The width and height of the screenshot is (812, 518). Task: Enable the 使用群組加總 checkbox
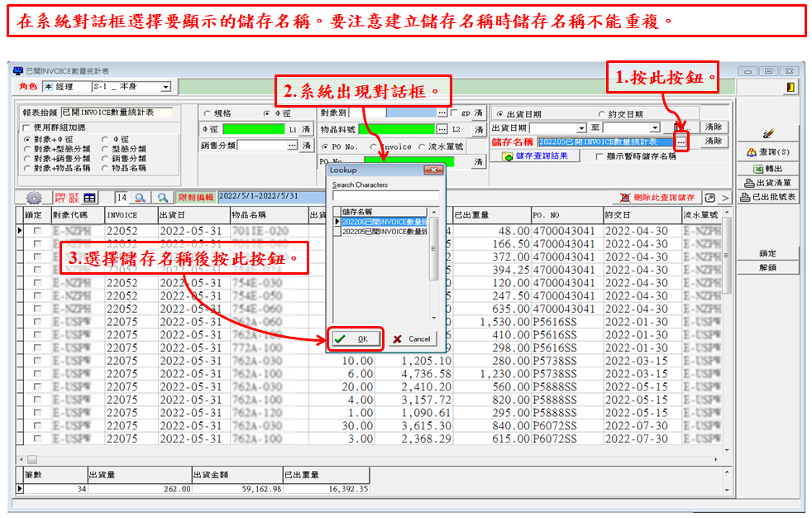click(x=26, y=127)
